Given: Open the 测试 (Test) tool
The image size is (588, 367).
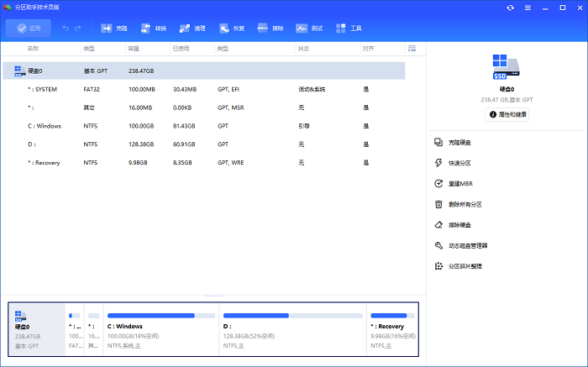Looking at the screenshot, I should (x=309, y=28).
